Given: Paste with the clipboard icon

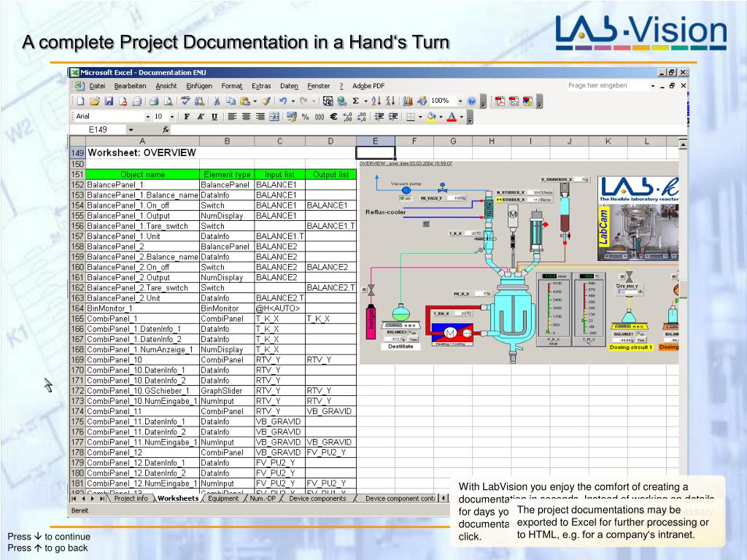Looking at the screenshot, I should point(245,101).
